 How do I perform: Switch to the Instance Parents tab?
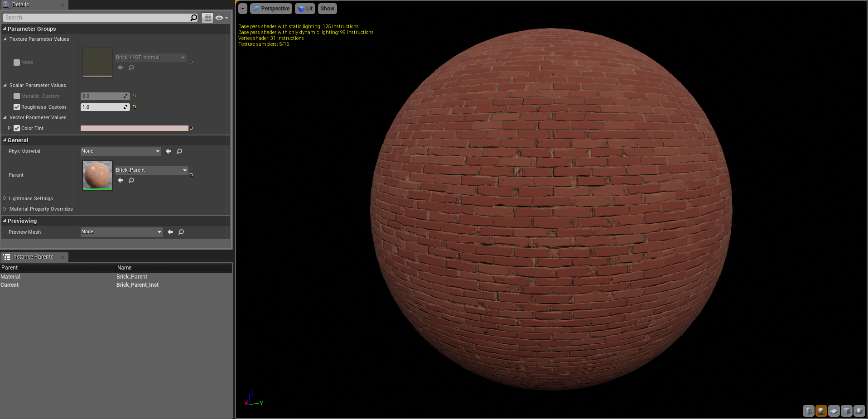[33, 257]
